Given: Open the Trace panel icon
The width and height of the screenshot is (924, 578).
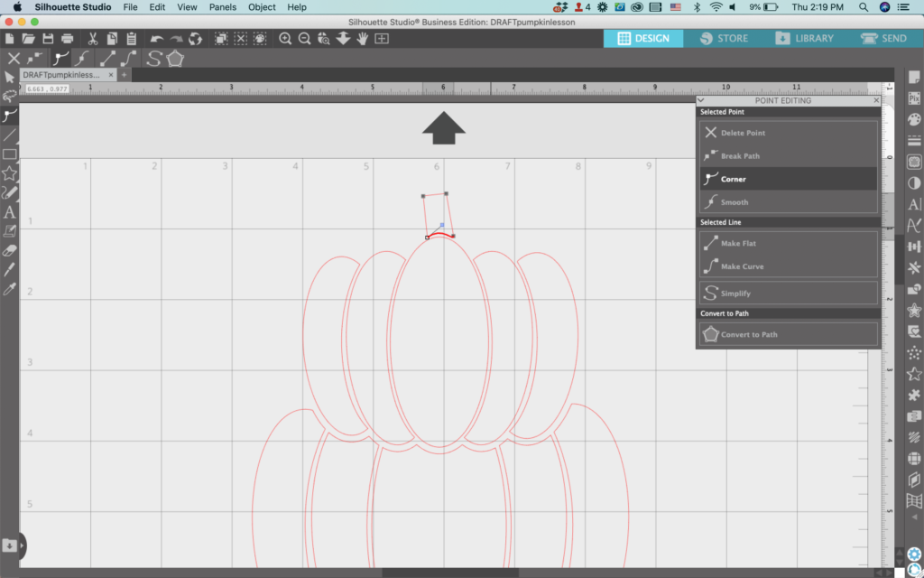Looking at the screenshot, I should 914,163.
